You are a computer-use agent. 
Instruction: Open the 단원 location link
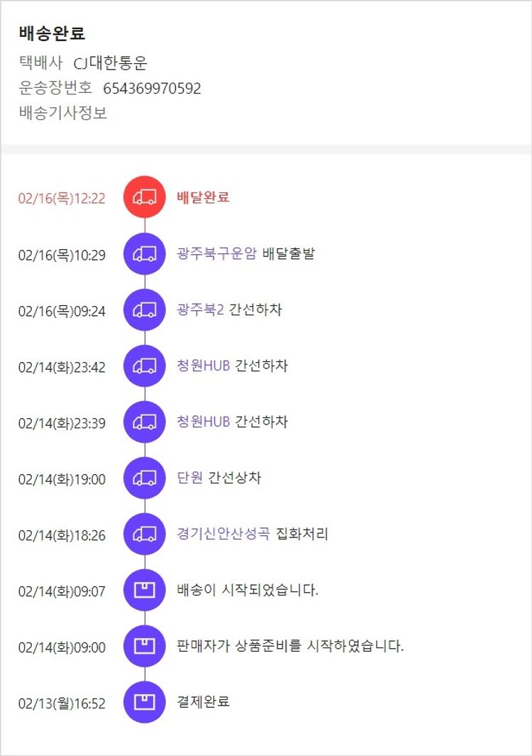(x=189, y=478)
